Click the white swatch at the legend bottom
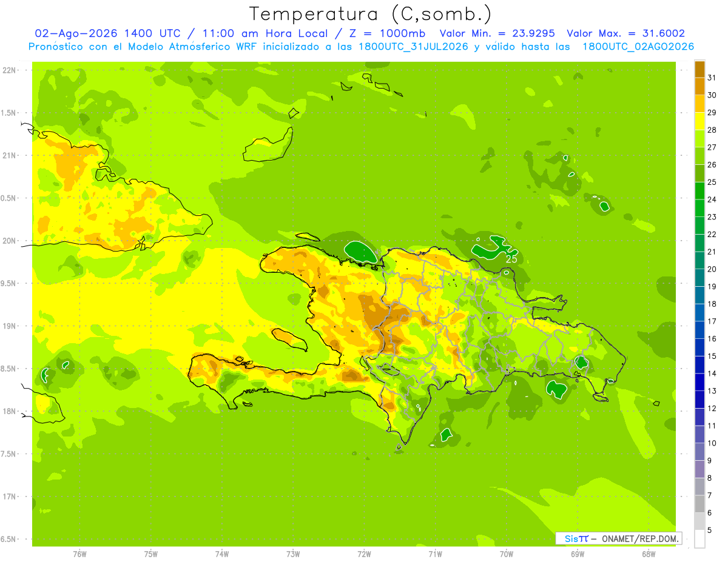The height and width of the screenshot is (562, 728). click(x=699, y=539)
